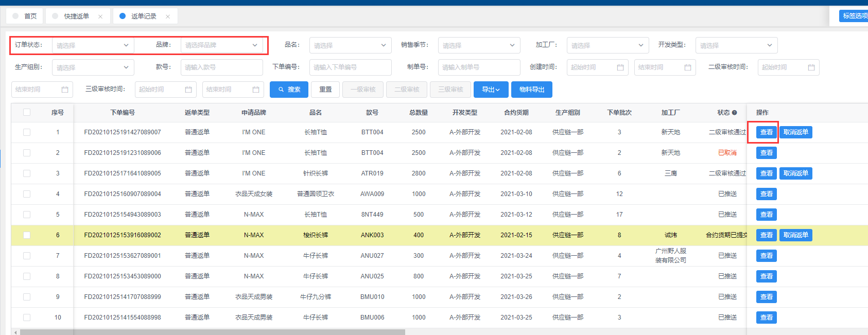Click left arrow of horizontal scrollbar

[15, 332]
